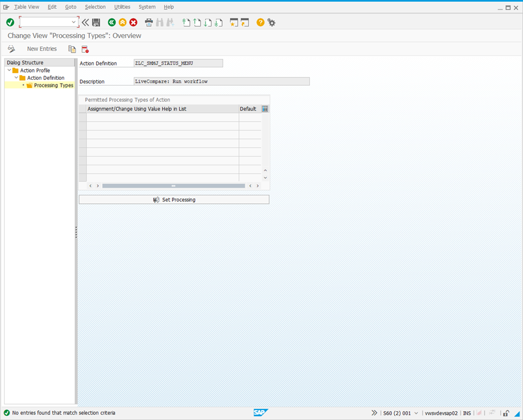Go to First Page icon
523x420 pixels.
(186, 22)
